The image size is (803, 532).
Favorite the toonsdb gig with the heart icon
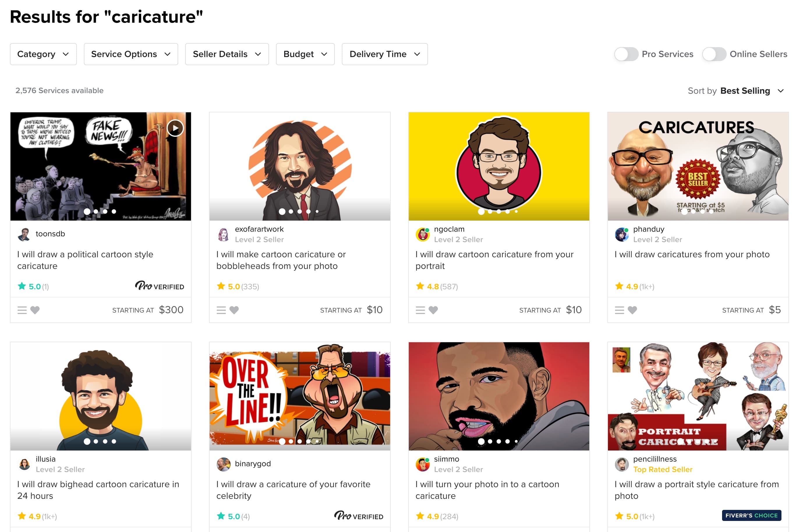[x=35, y=310]
